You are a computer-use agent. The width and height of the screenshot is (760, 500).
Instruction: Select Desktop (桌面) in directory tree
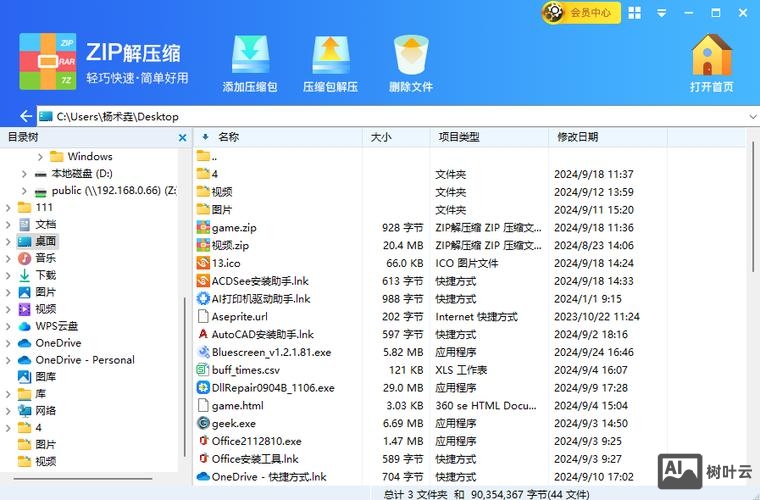coord(38,241)
